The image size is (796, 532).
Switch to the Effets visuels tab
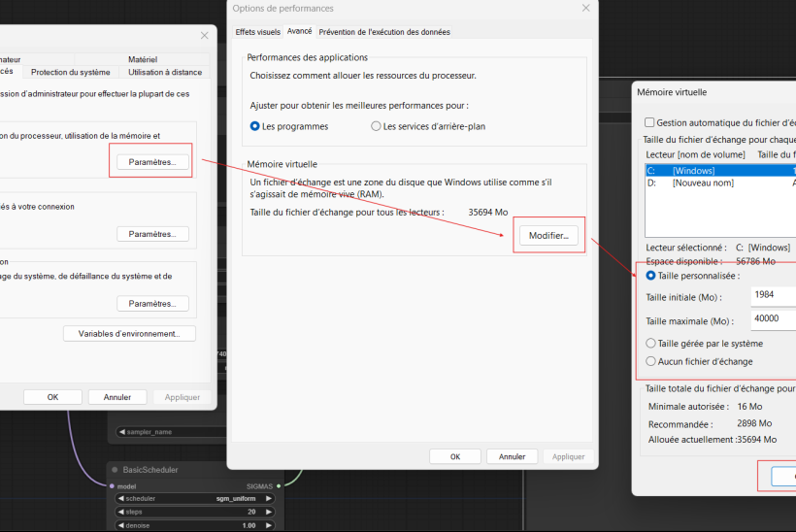click(x=257, y=32)
